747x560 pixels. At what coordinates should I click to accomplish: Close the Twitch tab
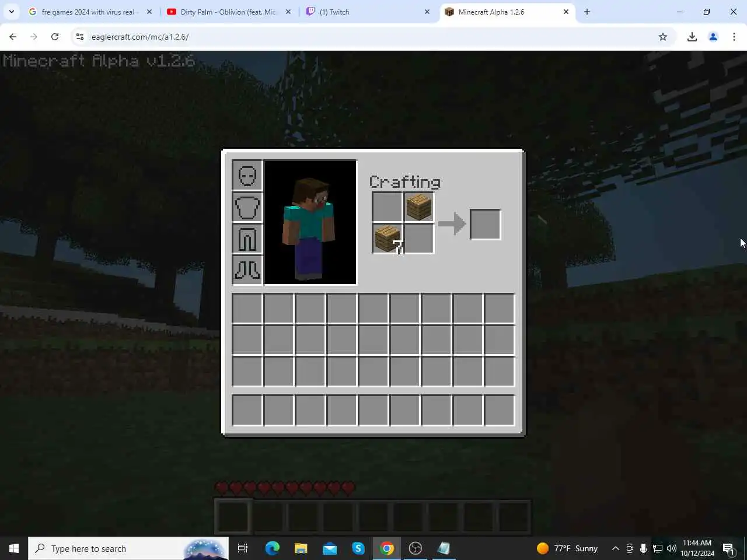coord(427,12)
